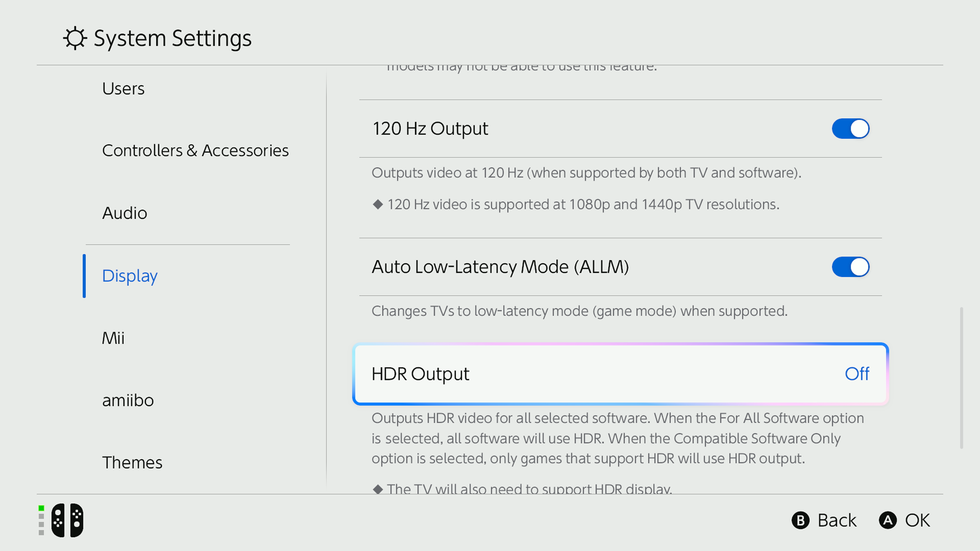Click the System Settings gear icon
The image size is (980, 551).
click(75, 38)
